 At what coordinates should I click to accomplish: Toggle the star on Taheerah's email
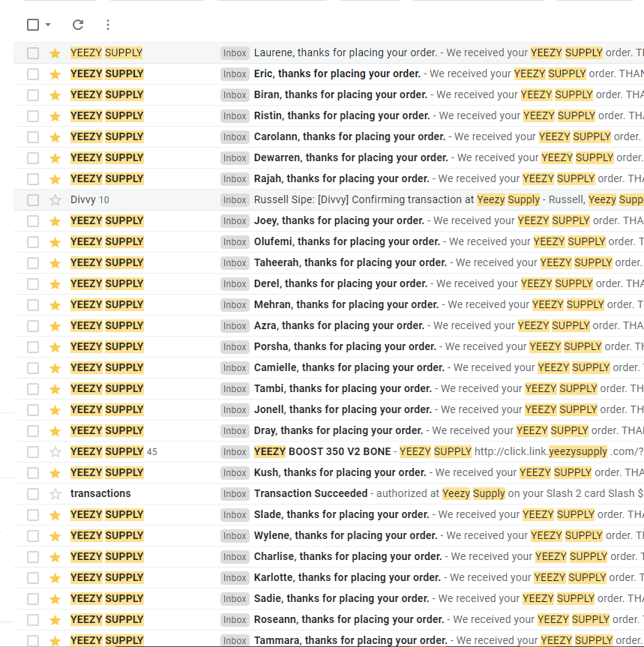coord(55,263)
